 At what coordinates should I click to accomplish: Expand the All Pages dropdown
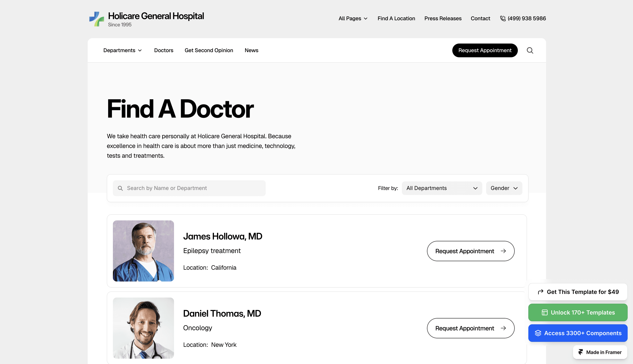pyautogui.click(x=353, y=18)
